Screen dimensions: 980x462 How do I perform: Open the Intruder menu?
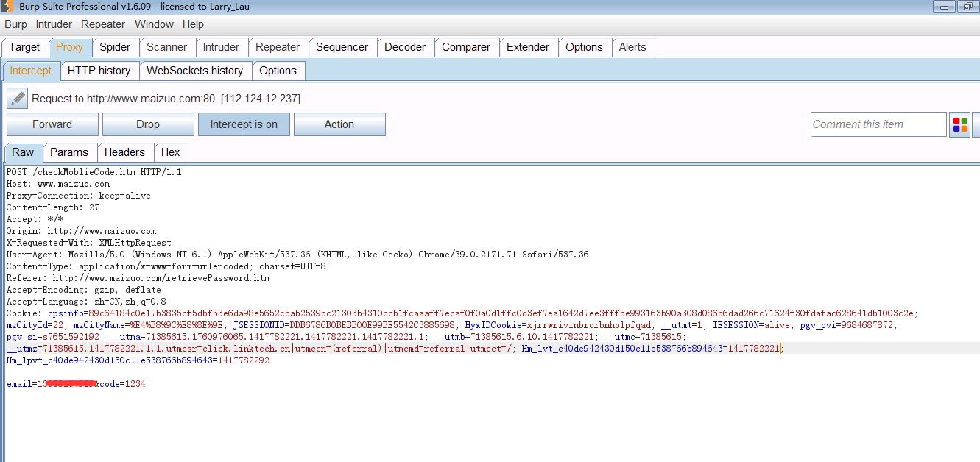[54, 24]
